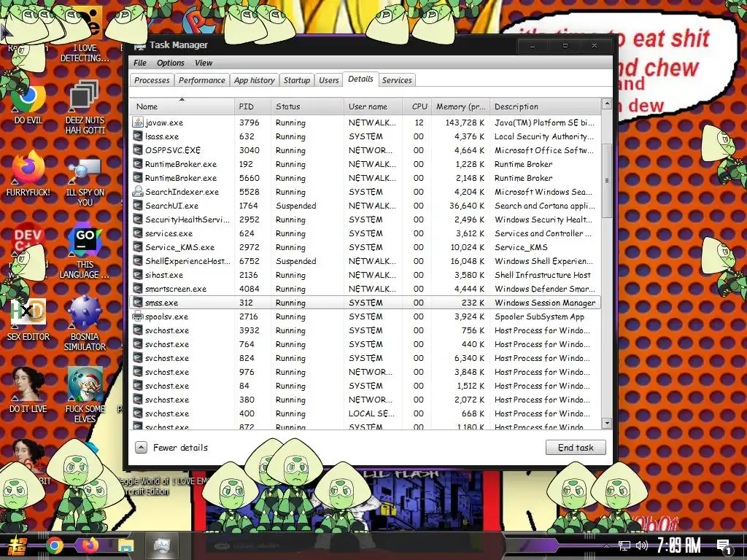Switch to the App history tab
This screenshot has width=747, height=560.
(255, 80)
